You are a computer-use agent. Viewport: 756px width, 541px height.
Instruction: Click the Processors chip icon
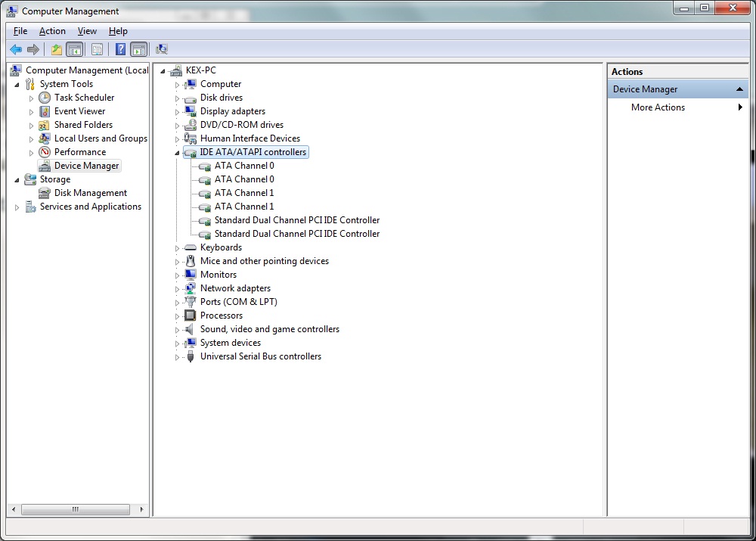(x=191, y=316)
